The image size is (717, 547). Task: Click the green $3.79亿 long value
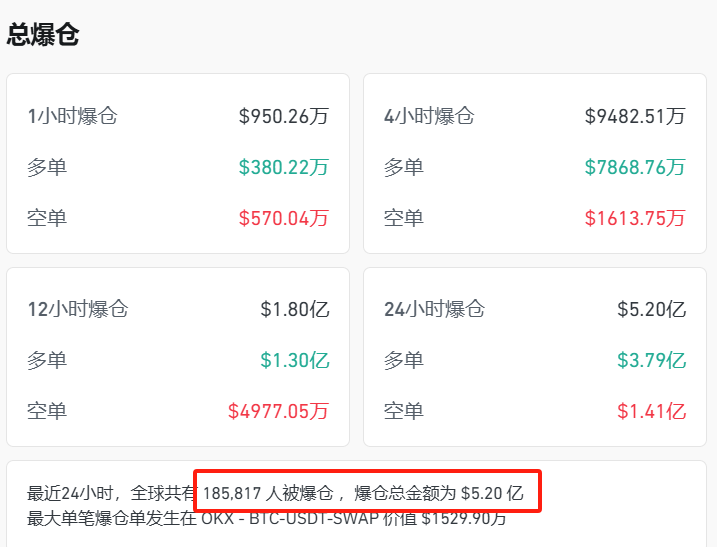point(651,360)
